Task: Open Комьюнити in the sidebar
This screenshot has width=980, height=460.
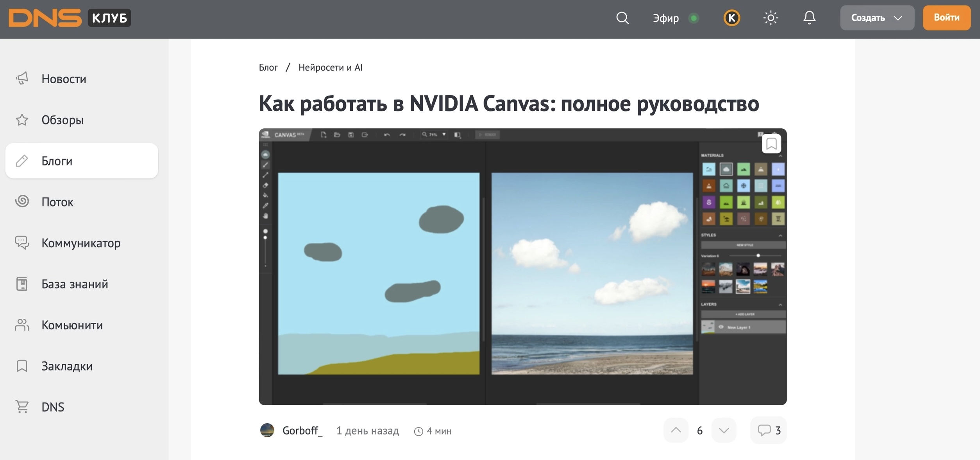Action: 82,325
